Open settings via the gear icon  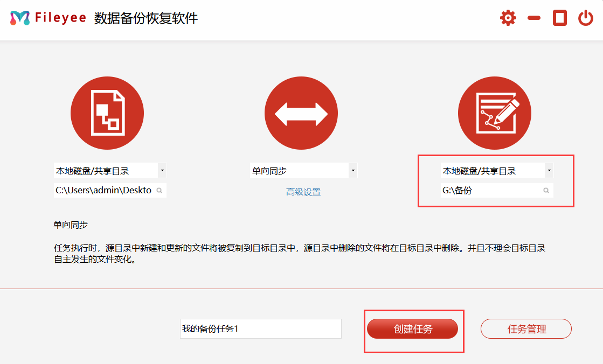[x=508, y=18]
